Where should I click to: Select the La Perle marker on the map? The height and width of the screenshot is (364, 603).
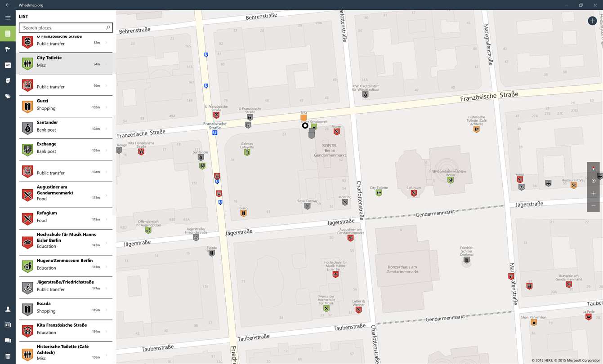pyautogui.click(x=589, y=317)
